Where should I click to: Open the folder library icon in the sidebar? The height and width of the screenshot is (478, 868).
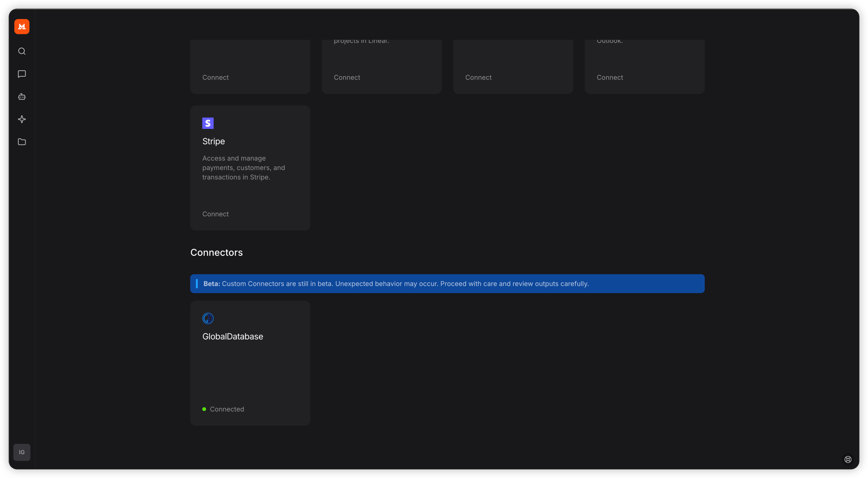click(22, 141)
